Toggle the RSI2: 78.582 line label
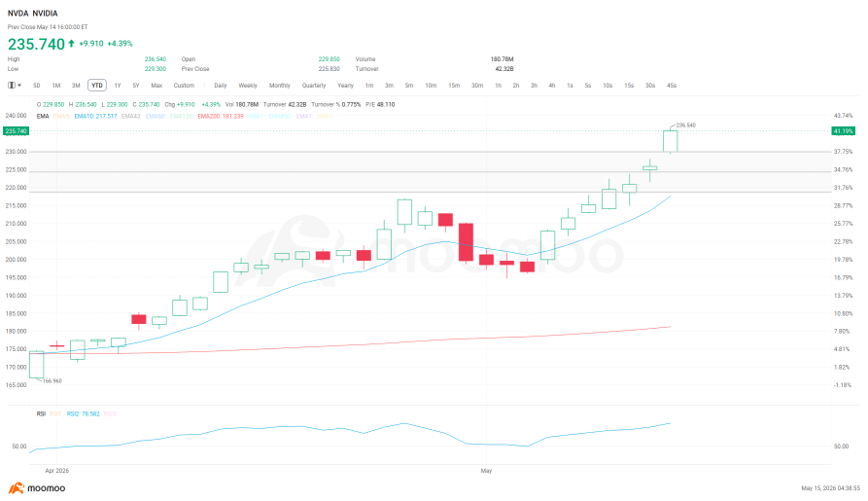This screenshot has height=501, width=868. click(83, 414)
